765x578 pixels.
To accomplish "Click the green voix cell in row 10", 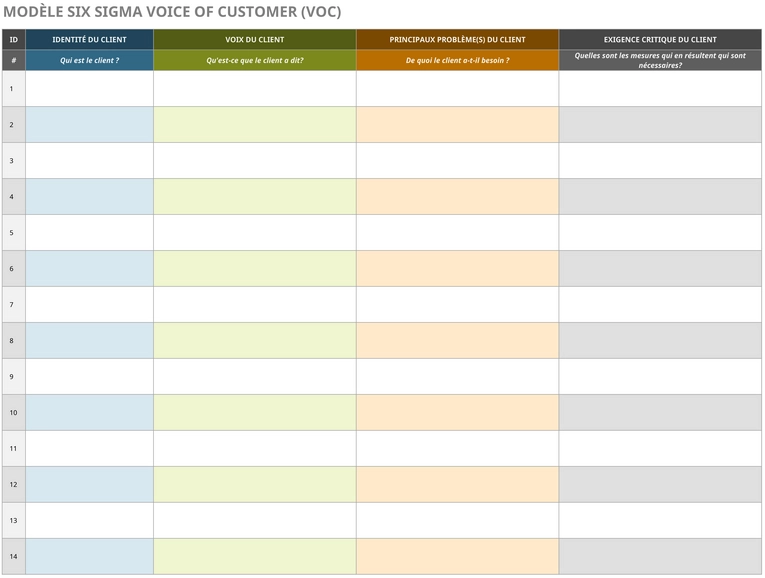I will click(x=255, y=413).
